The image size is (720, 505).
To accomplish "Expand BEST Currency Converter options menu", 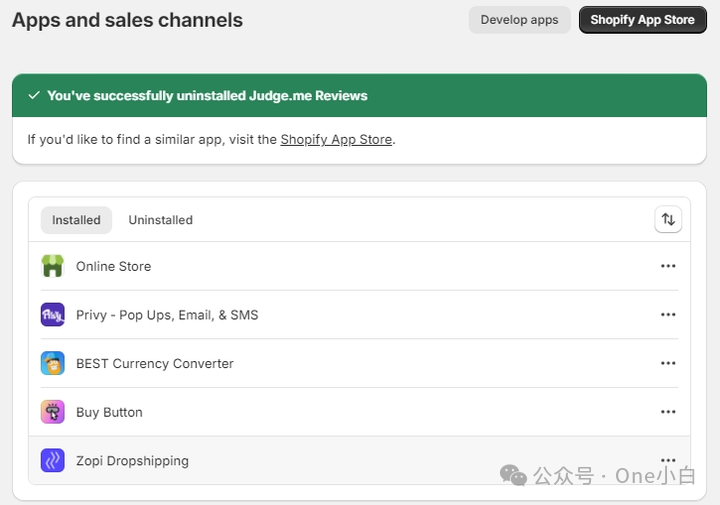I will [x=668, y=363].
